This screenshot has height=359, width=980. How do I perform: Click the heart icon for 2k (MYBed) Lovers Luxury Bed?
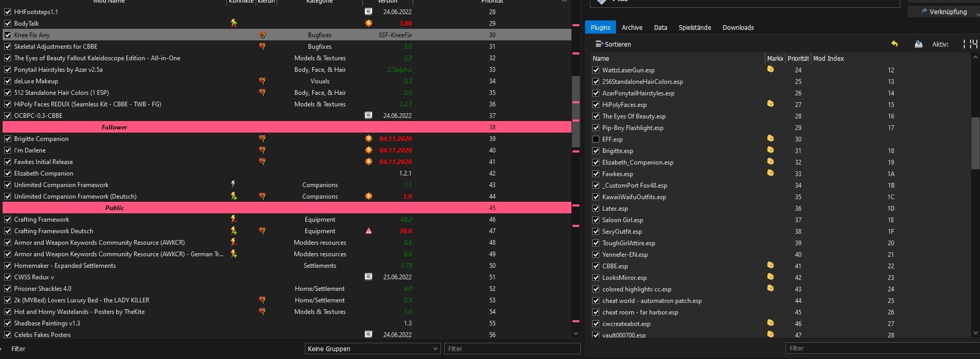click(262, 300)
